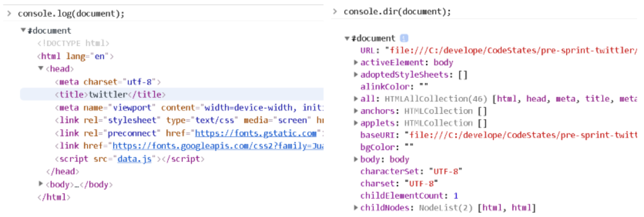
Task: Collapse the #document node in console.log output
Action: click(23, 31)
